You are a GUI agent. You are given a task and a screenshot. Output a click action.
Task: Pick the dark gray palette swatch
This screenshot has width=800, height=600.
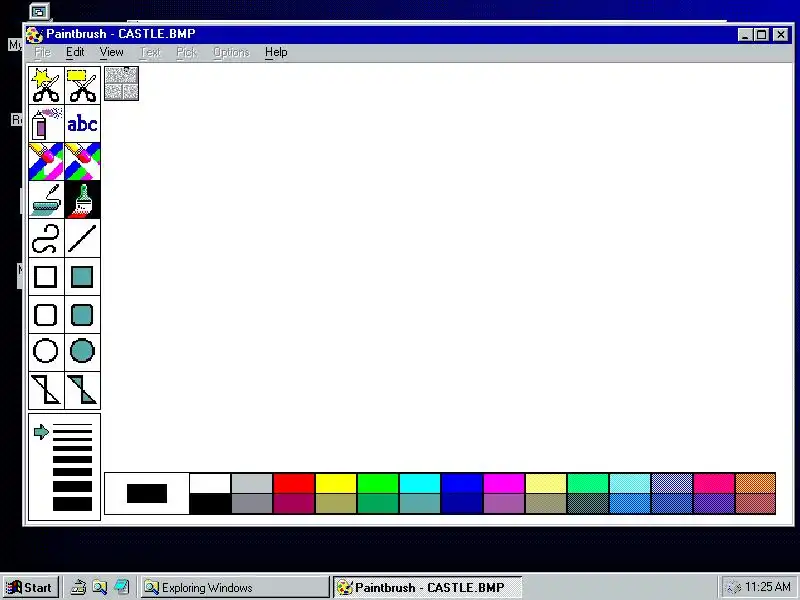pyautogui.click(x=252, y=504)
